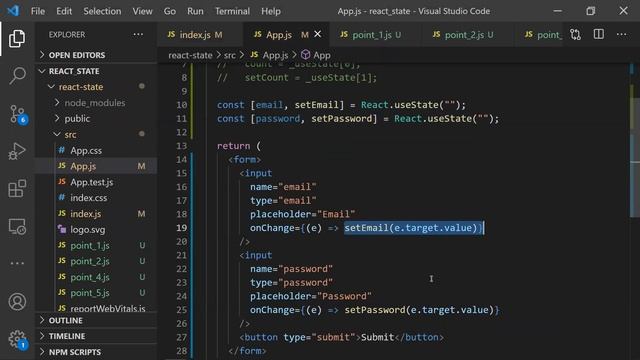Click the VS Code logo icon
Screen dimensions: 640x360
coord(13,11)
